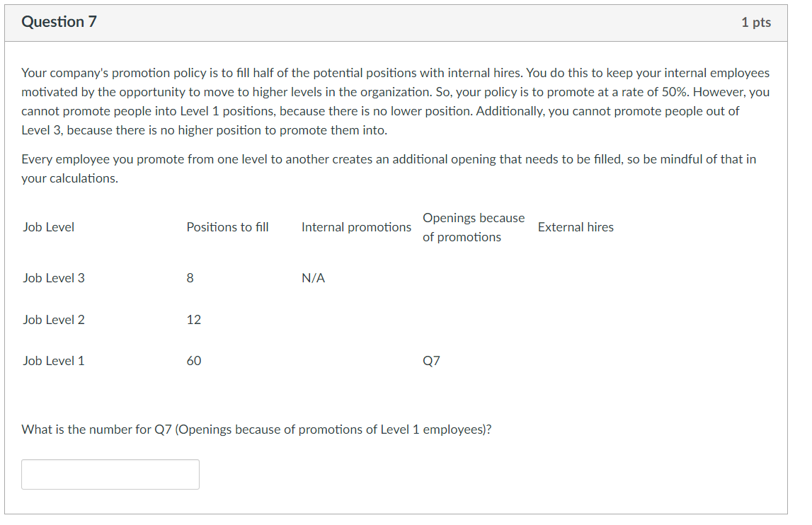Click the Internal promotions column header
The width and height of the screenshot is (812, 525).
tap(356, 226)
